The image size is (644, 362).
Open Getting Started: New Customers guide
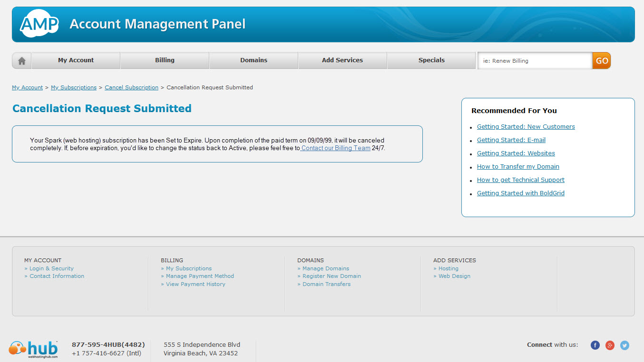pos(526,127)
